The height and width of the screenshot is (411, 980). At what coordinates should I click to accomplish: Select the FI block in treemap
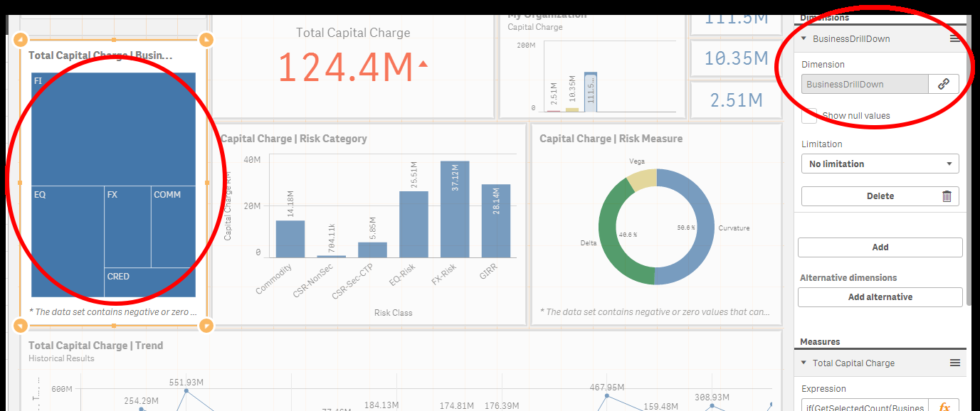114,128
